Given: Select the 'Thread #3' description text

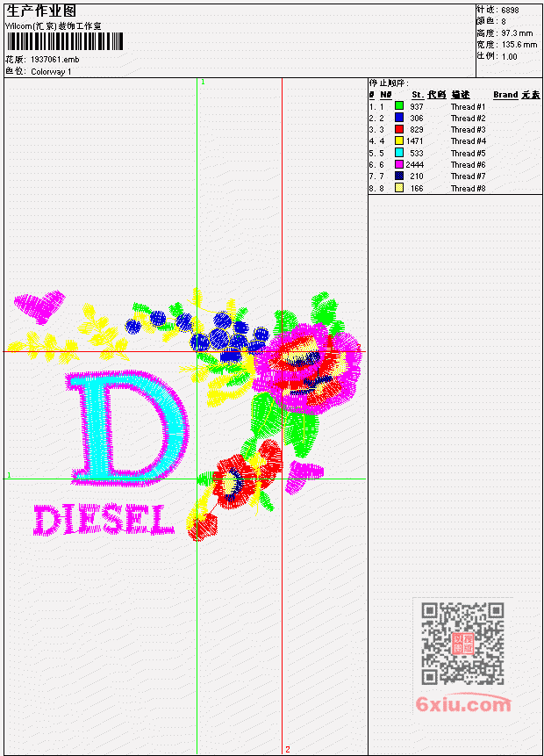Looking at the screenshot, I should pyautogui.click(x=468, y=130).
